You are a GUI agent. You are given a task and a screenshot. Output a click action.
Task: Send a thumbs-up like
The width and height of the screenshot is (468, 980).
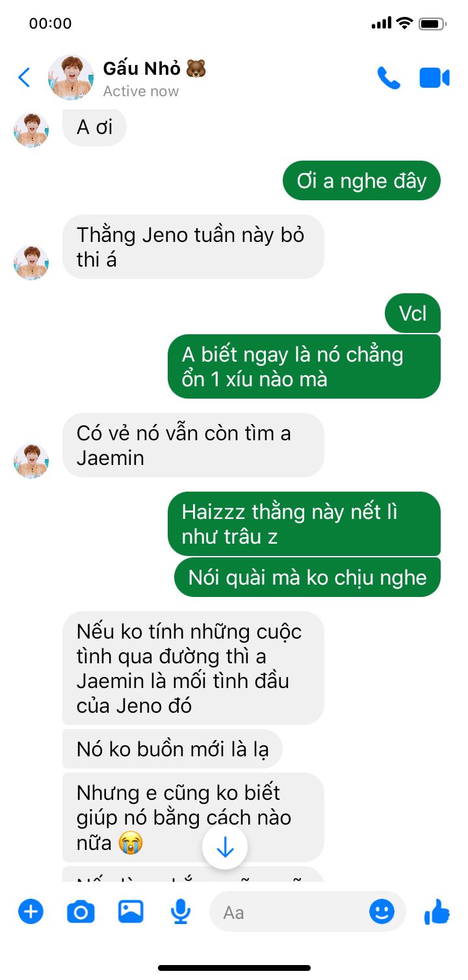437,912
